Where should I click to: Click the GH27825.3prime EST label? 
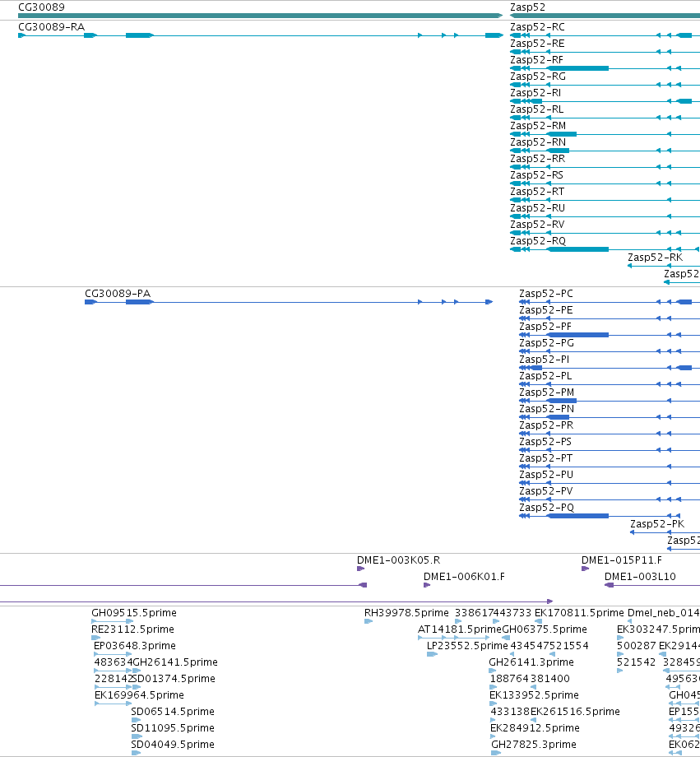pyautogui.click(x=534, y=744)
